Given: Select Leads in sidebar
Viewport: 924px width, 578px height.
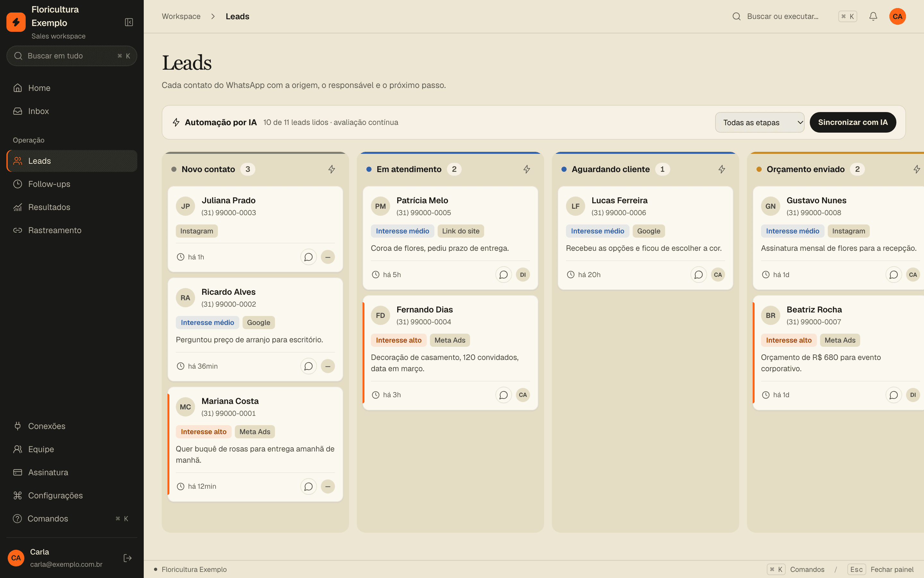Looking at the screenshot, I should [x=72, y=161].
